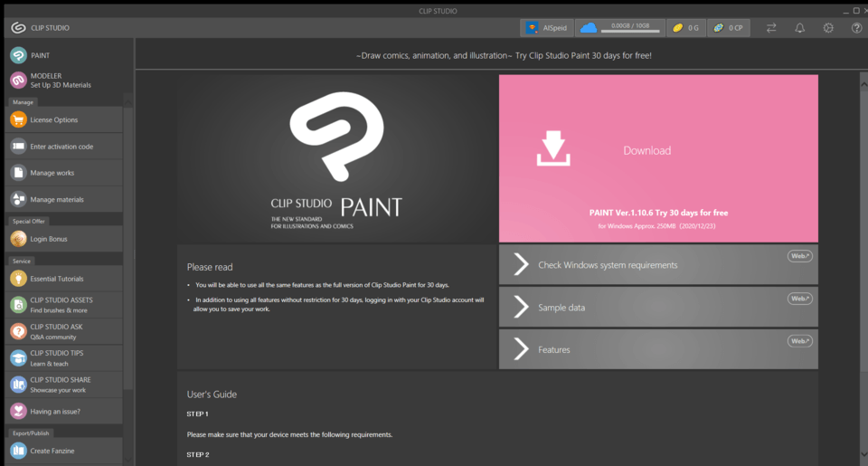The image size is (868, 466).
Task: Maximize the Clip Studio window
Action: point(856,11)
